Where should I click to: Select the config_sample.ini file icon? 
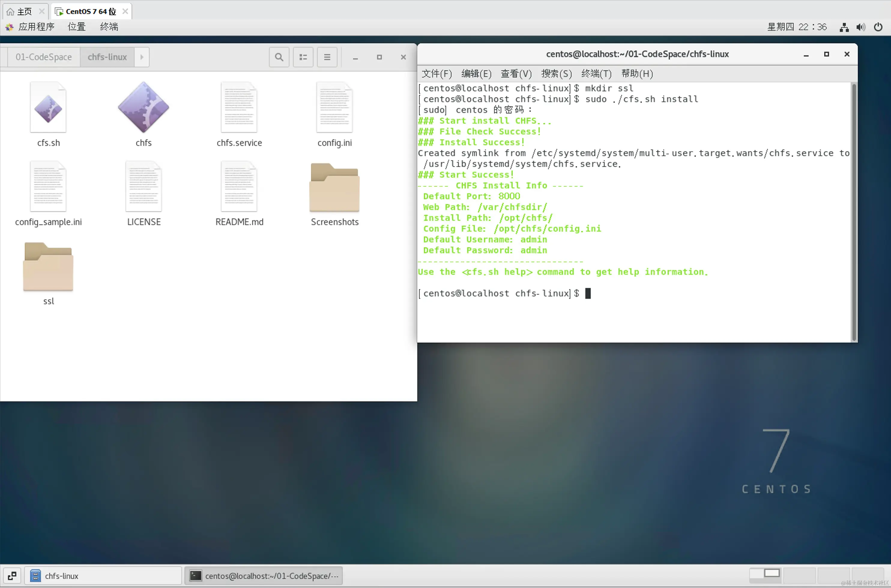(x=48, y=186)
